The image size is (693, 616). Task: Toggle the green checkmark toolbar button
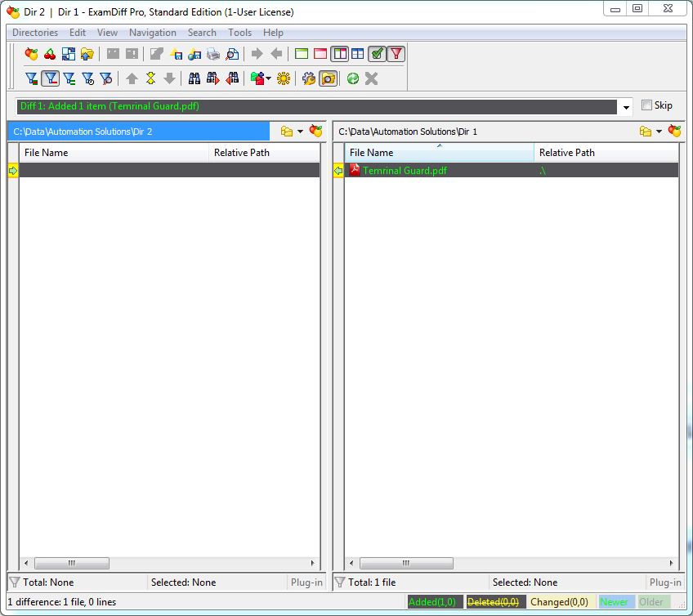[377, 54]
